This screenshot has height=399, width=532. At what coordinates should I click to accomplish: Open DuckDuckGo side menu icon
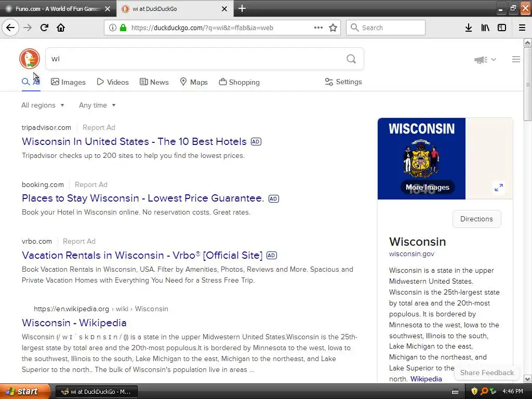click(516, 59)
